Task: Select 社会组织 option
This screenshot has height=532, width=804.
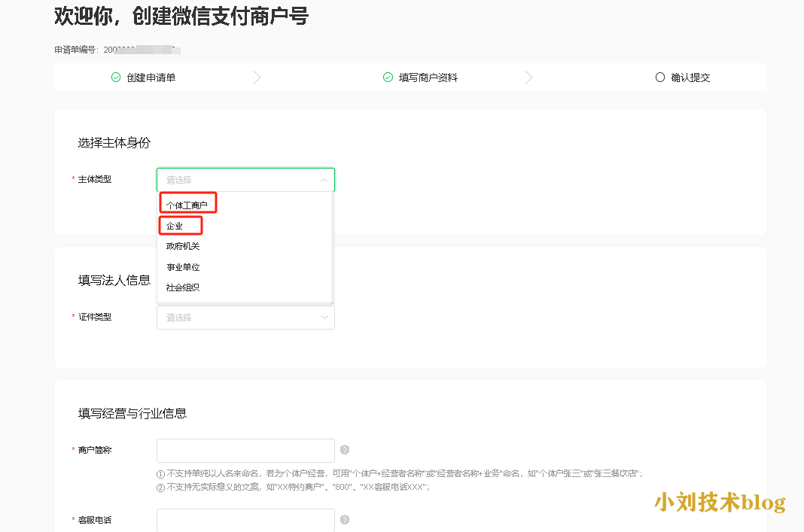Action: point(183,287)
